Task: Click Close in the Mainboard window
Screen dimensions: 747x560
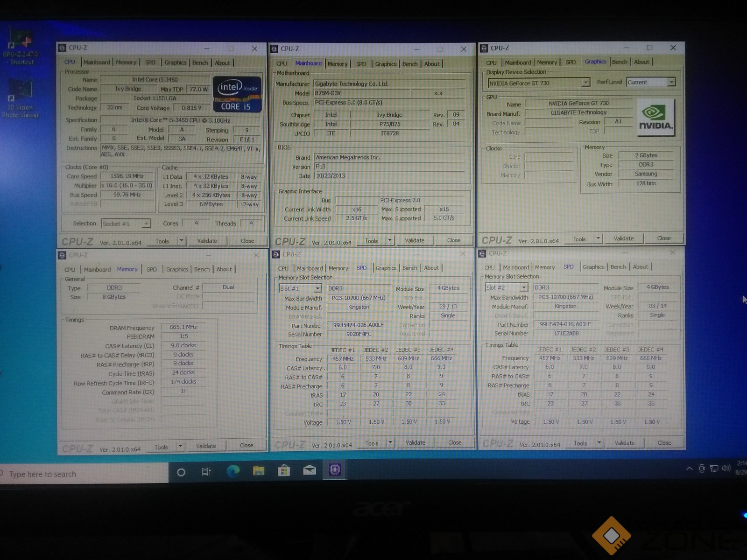Action: (x=453, y=240)
